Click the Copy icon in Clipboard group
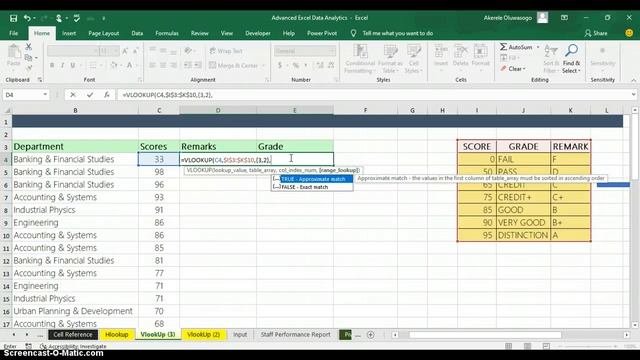The width and height of the screenshot is (640, 360). click(29, 58)
